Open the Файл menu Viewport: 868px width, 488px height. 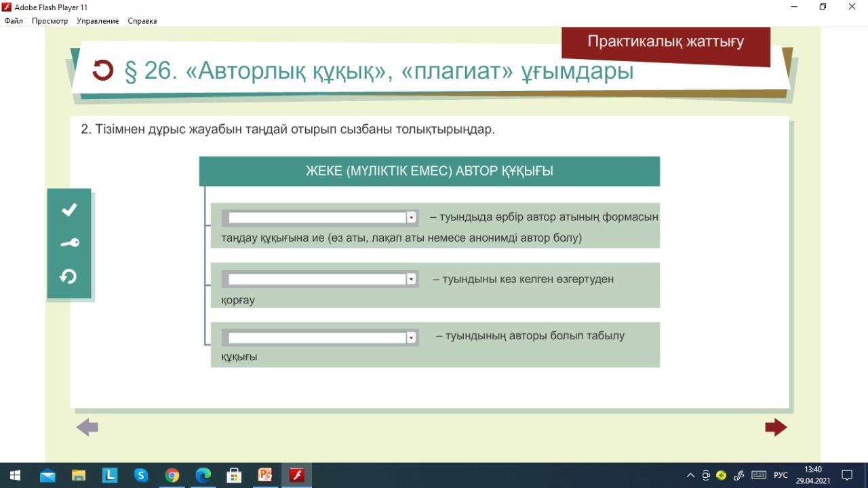(14, 21)
